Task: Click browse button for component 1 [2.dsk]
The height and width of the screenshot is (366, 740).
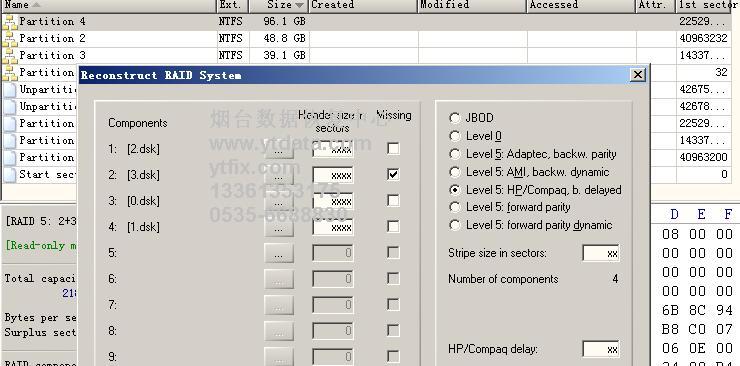Action: coord(278,149)
